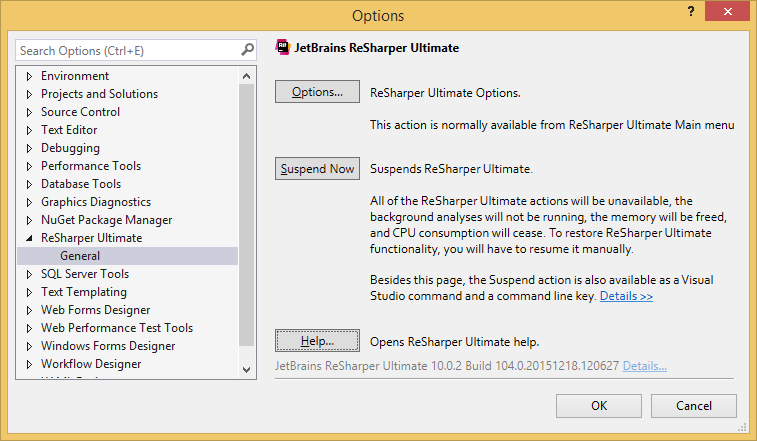Expand the Text Editor node
Screen dimensions: 757x441
point(29,130)
